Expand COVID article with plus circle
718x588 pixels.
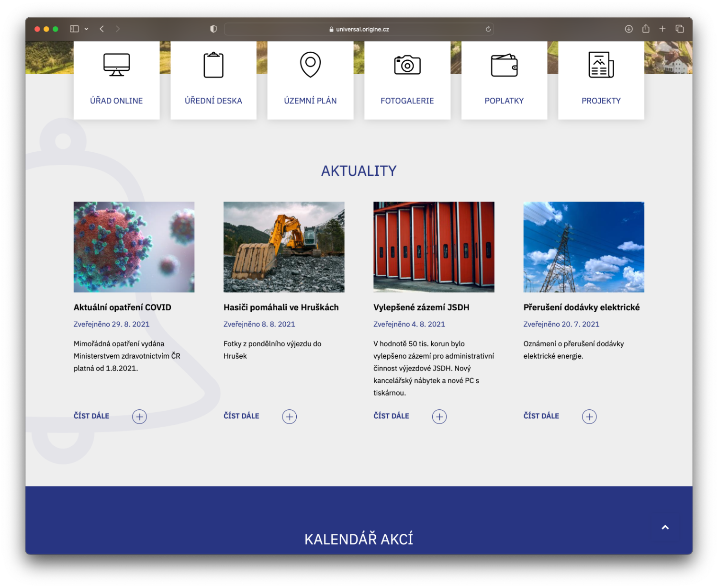click(x=139, y=417)
